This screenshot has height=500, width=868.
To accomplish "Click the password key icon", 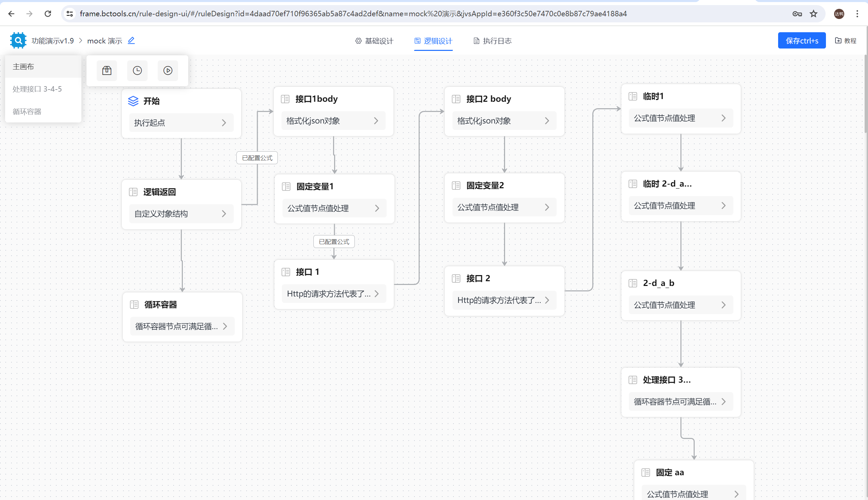I will tap(797, 14).
